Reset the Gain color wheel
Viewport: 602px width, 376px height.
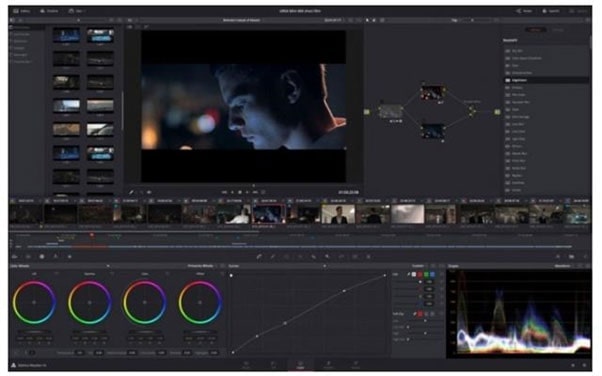point(167,274)
